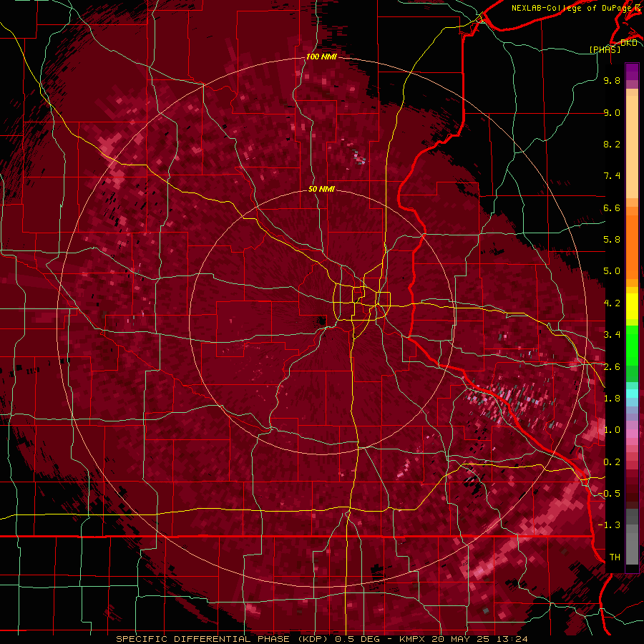
Task: Pick the purple color at the legend top
Action: tap(632, 70)
